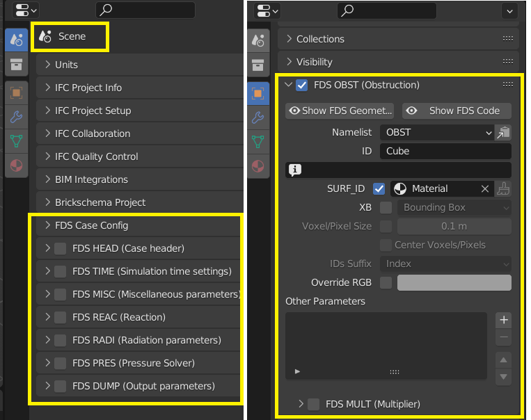
Task: Open Material sphere tab in right panel
Action: (258, 166)
